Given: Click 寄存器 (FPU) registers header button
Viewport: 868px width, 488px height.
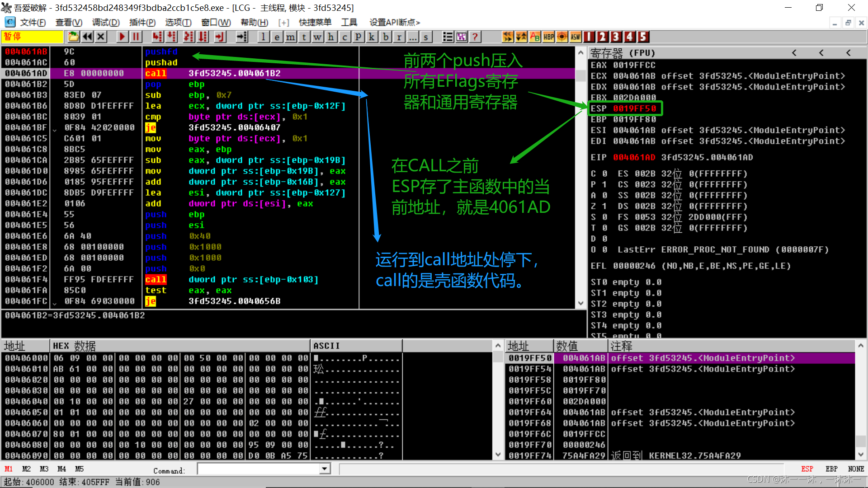Looking at the screenshot, I should (623, 53).
